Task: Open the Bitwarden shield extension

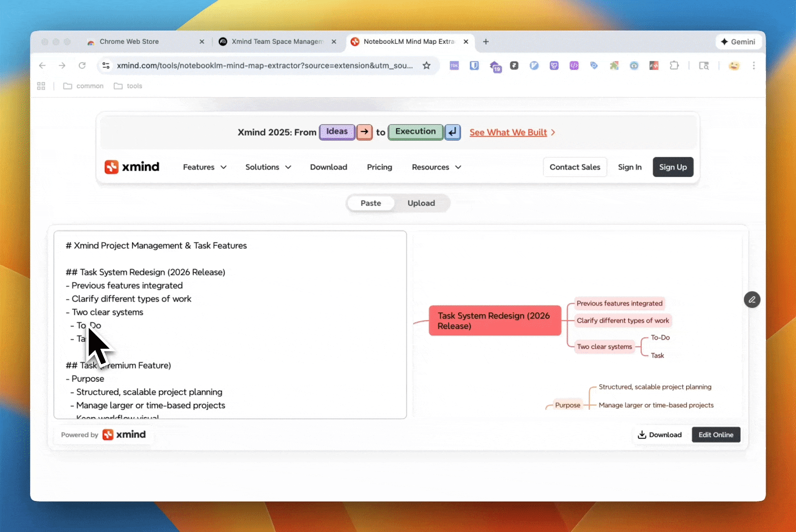Action: tap(474, 66)
